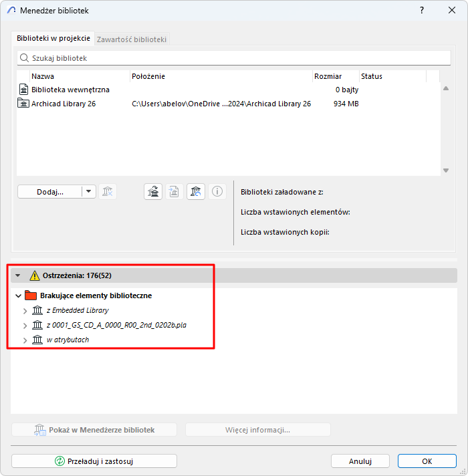
Task: Click the remove library icon next to Dodaj
Action: click(x=108, y=192)
